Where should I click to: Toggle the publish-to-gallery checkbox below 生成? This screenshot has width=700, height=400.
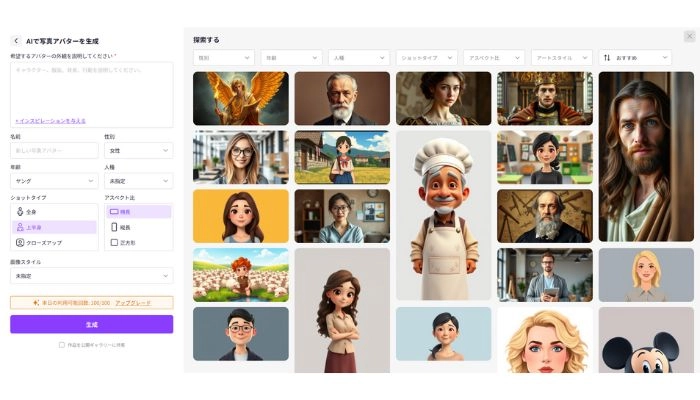[x=62, y=345]
